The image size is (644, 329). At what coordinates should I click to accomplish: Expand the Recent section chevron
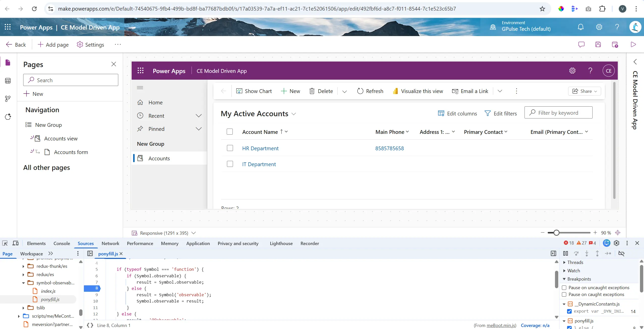(x=199, y=116)
